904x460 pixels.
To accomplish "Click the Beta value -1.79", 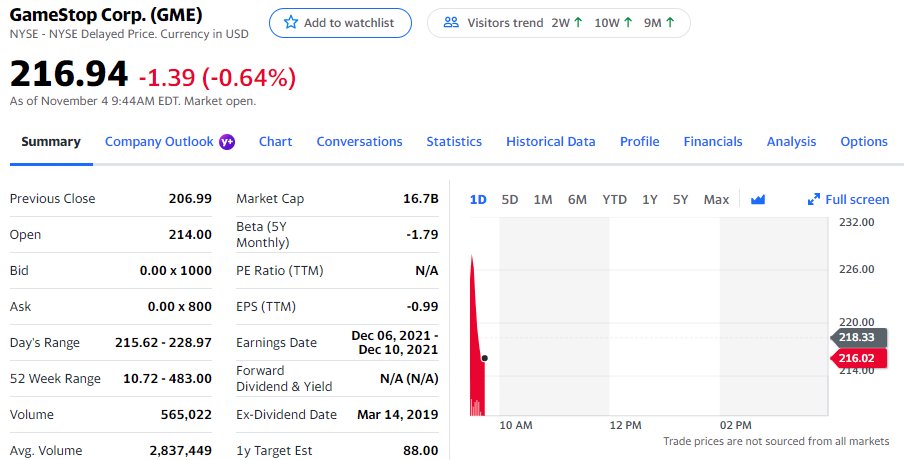I will pyautogui.click(x=423, y=235).
